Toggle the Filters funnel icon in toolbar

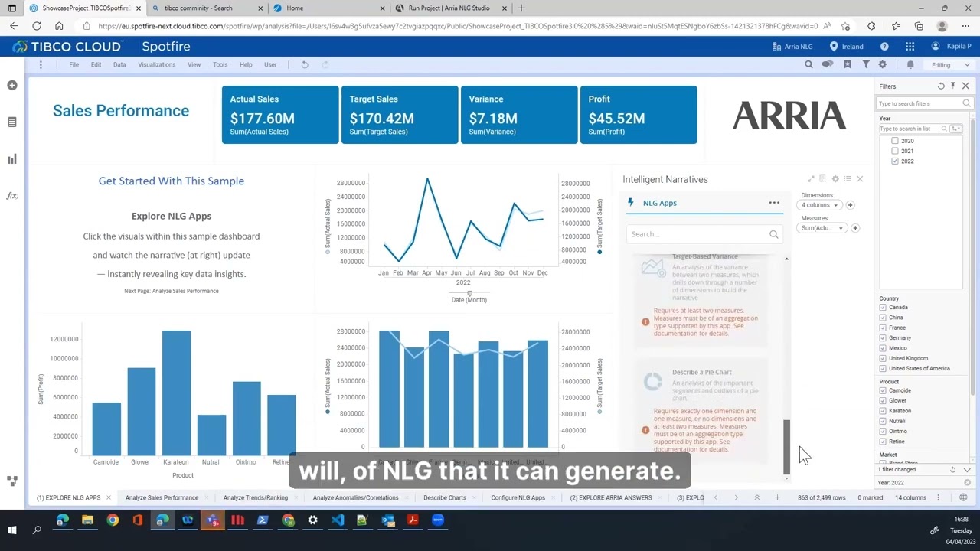pyautogui.click(x=866, y=65)
